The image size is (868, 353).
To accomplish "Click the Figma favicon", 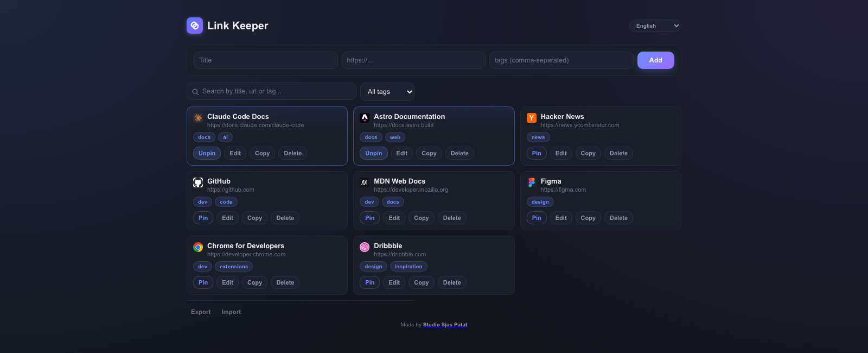I will click(x=532, y=182).
